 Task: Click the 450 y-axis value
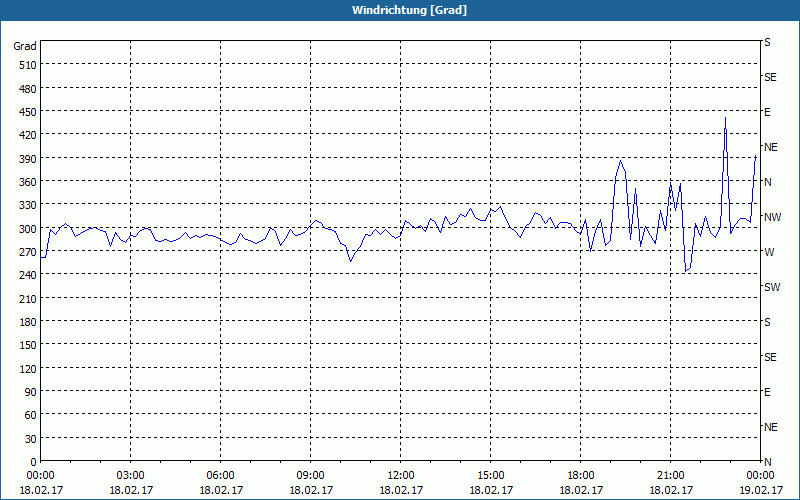[28, 112]
